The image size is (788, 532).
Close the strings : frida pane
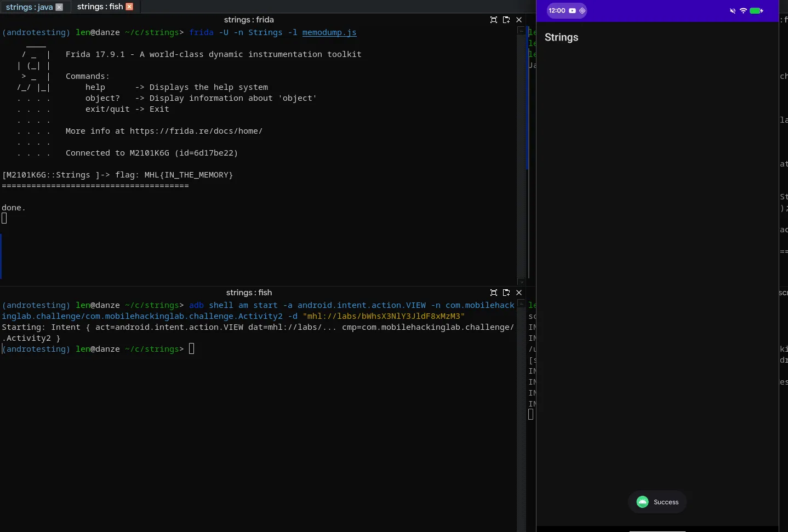519,20
